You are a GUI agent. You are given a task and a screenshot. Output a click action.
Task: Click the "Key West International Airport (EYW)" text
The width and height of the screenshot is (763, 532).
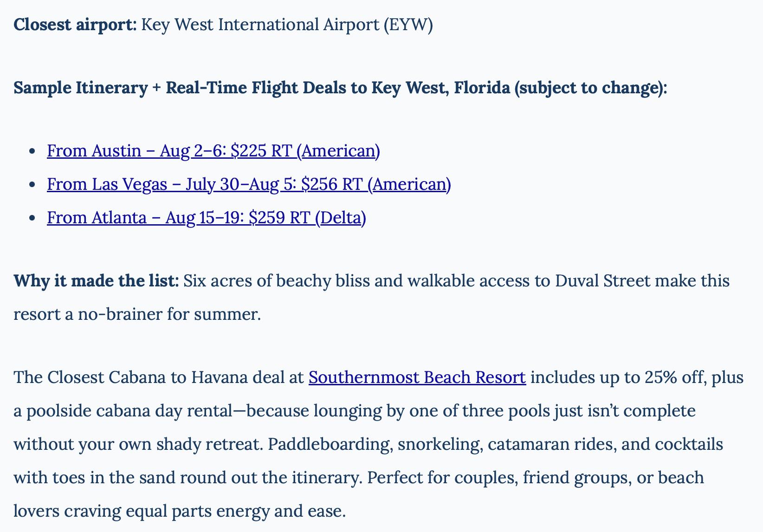tap(287, 25)
